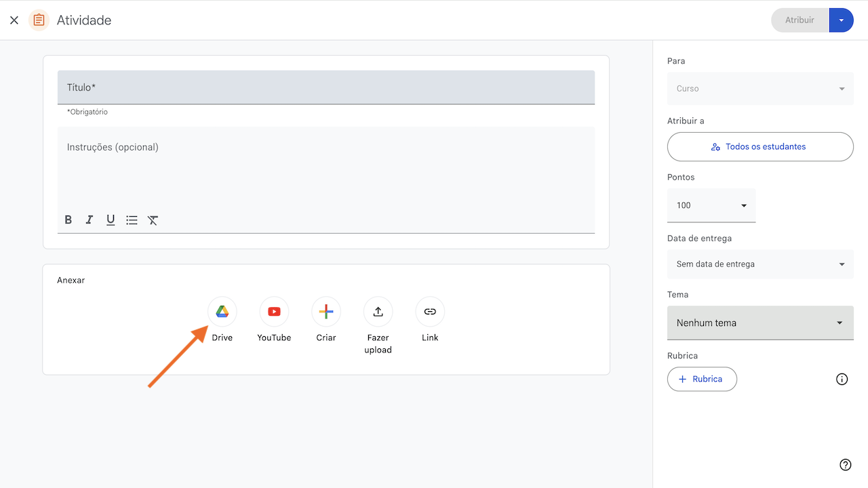868x488 pixels.
Task: Click the *Obrigatório helper text
Action: (x=87, y=112)
